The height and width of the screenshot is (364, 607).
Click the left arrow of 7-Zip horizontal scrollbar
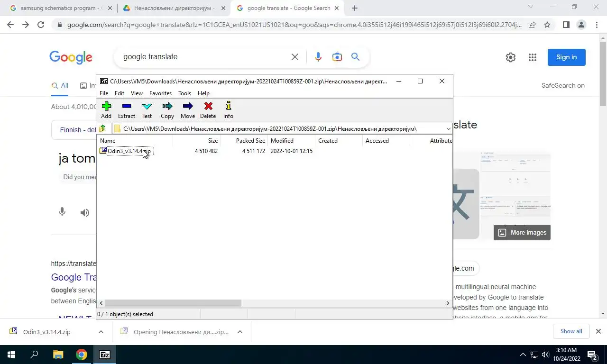click(101, 303)
